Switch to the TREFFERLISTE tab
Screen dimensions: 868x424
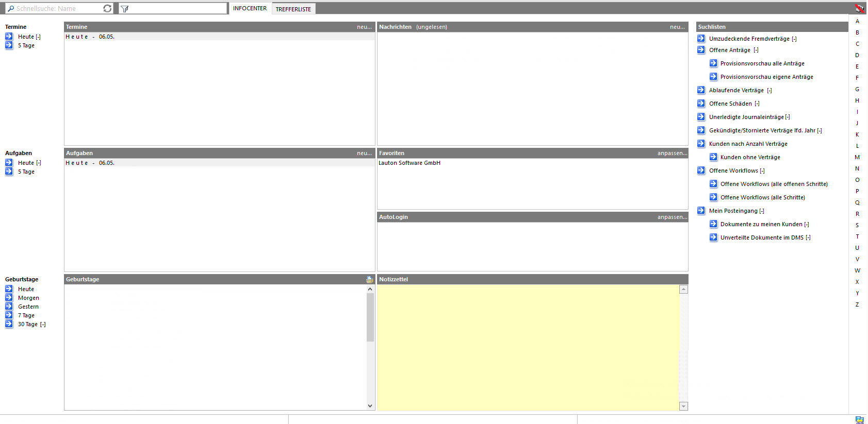click(x=293, y=9)
